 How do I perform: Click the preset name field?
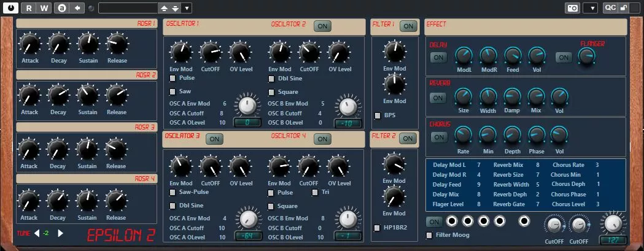[128, 8]
